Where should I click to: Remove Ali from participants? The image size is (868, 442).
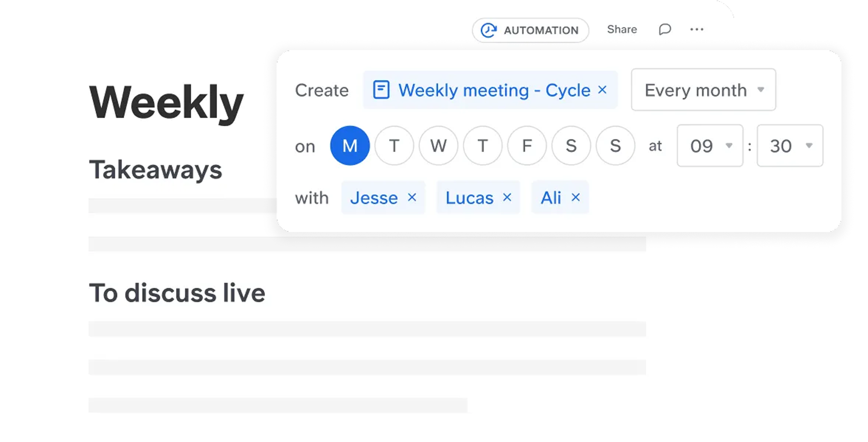pyautogui.click(x=576, y=198)
